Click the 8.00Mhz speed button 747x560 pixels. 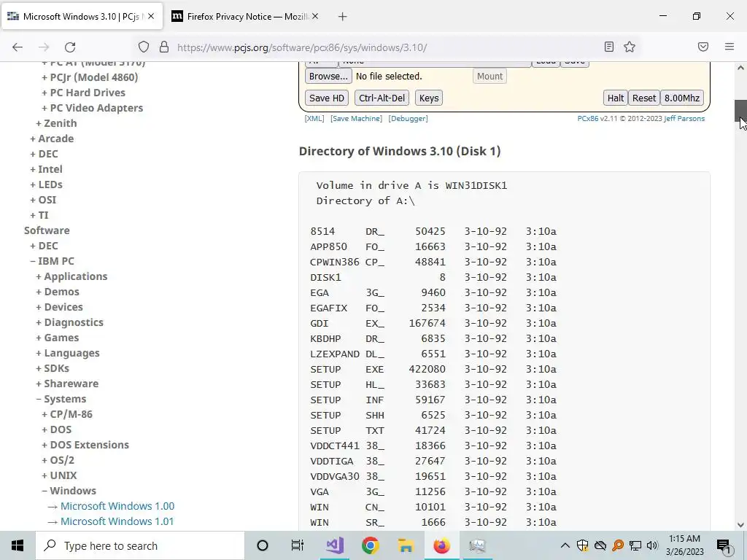[x=682, y=98]
